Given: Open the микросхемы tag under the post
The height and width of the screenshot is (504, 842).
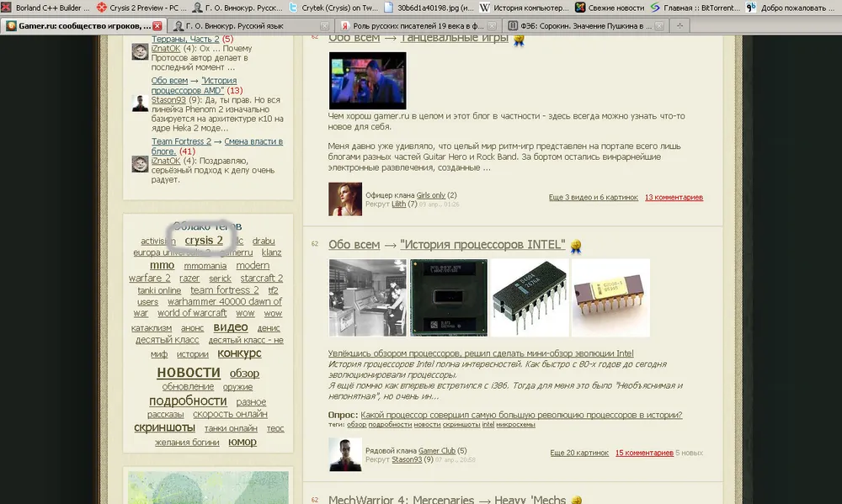Looking at the screenshot, I should click(x=515, y=425).
